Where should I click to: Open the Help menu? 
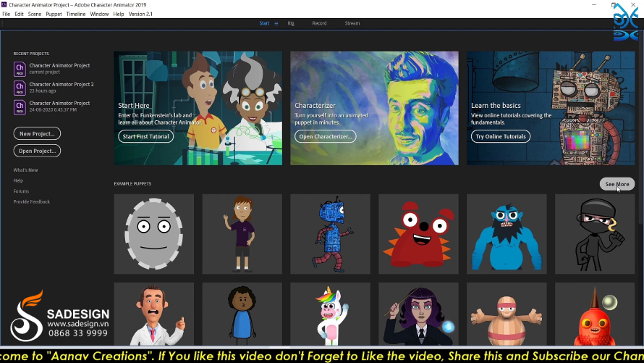coord(119,14)
